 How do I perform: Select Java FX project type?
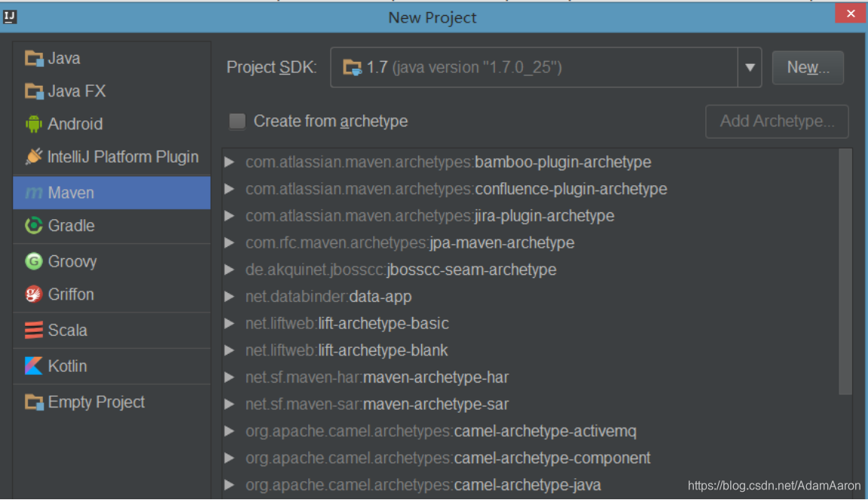(x=112, y=91)
